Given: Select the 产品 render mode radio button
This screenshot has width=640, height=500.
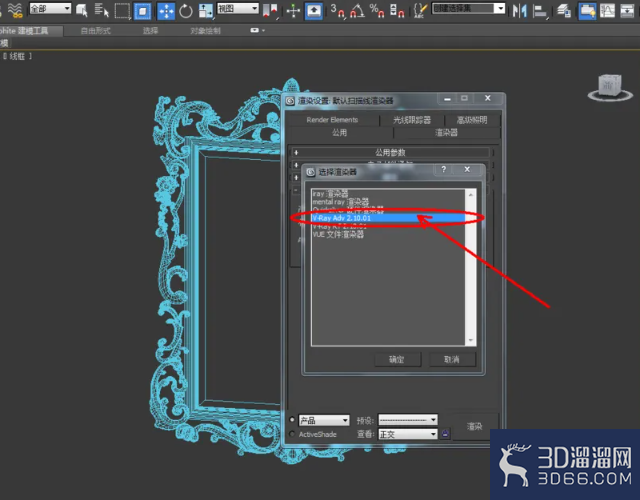Looking at the screenshot, I should tap(292, 420).
